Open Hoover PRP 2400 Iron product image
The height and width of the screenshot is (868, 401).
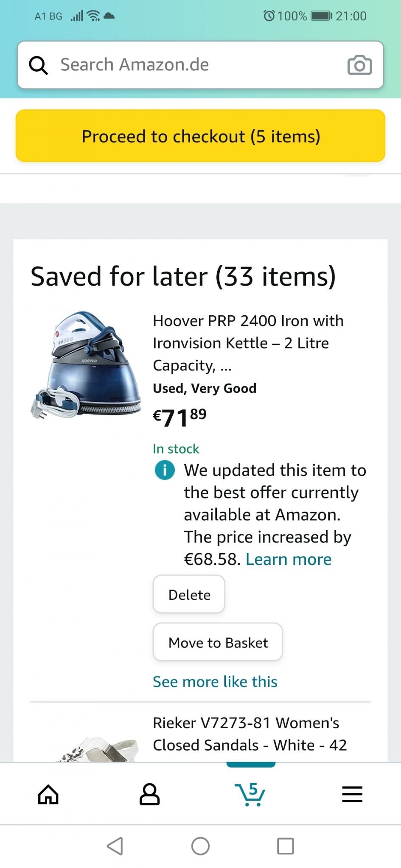(x=86, y=365)
